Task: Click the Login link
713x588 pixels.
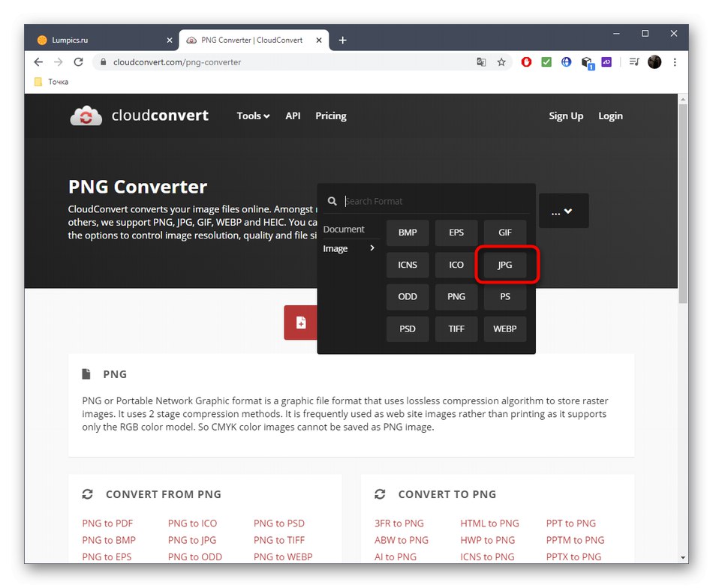Action: click(x=610, y=115)
